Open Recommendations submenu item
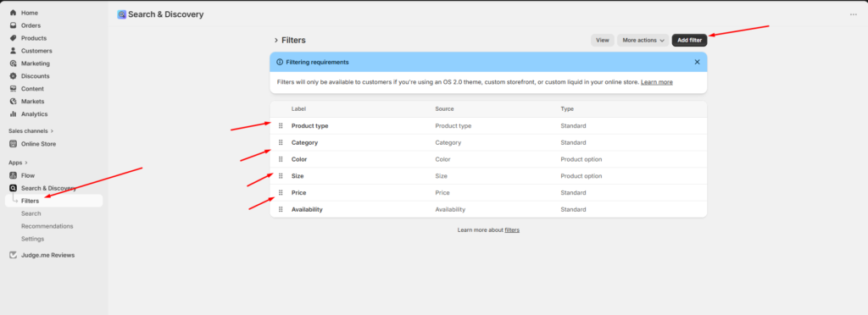This screenshot has width=868, height=315. pyautogui.click(x=47, y=226)
